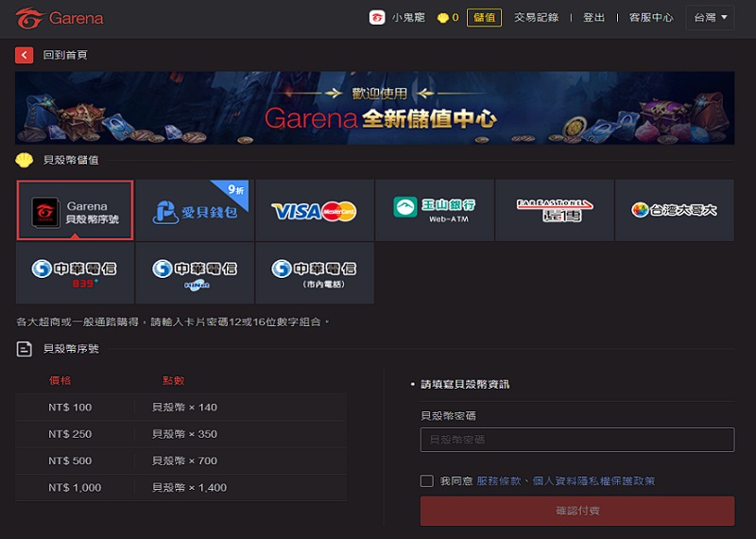756x539 pixels.
Task: Click the yellow 儲值 button
Action: tap(484, 18)
